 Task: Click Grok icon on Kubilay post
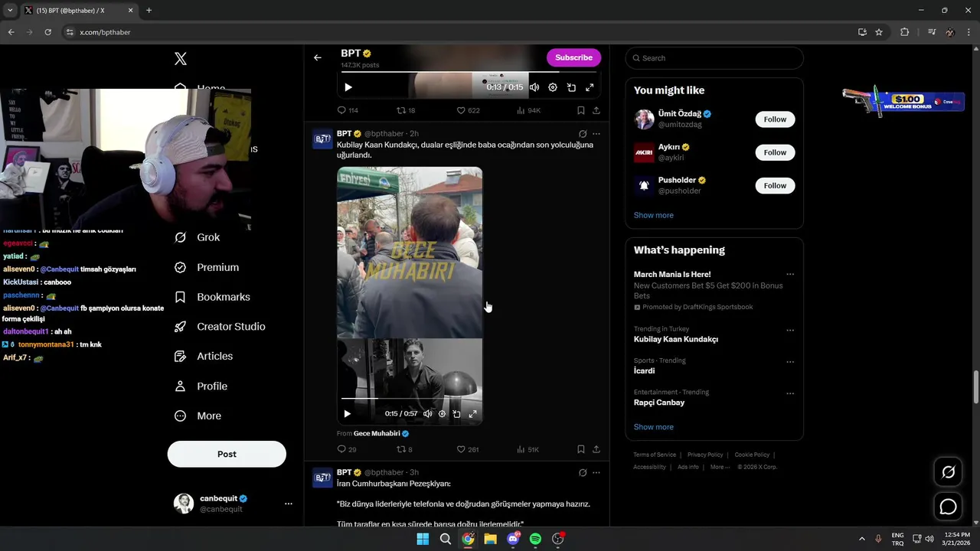[583, 133]
